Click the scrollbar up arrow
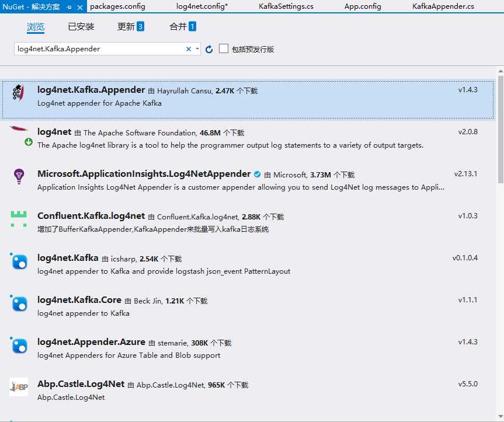 (500, 71)
